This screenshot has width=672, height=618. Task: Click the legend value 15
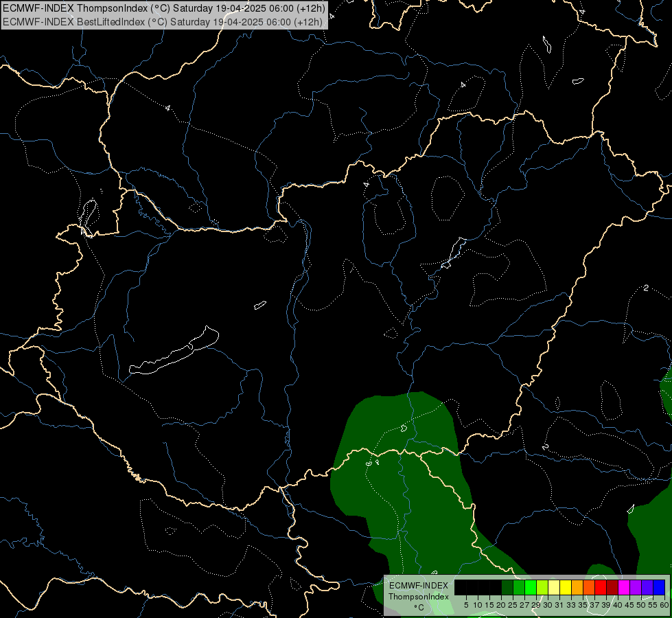(x=489, y=605)
